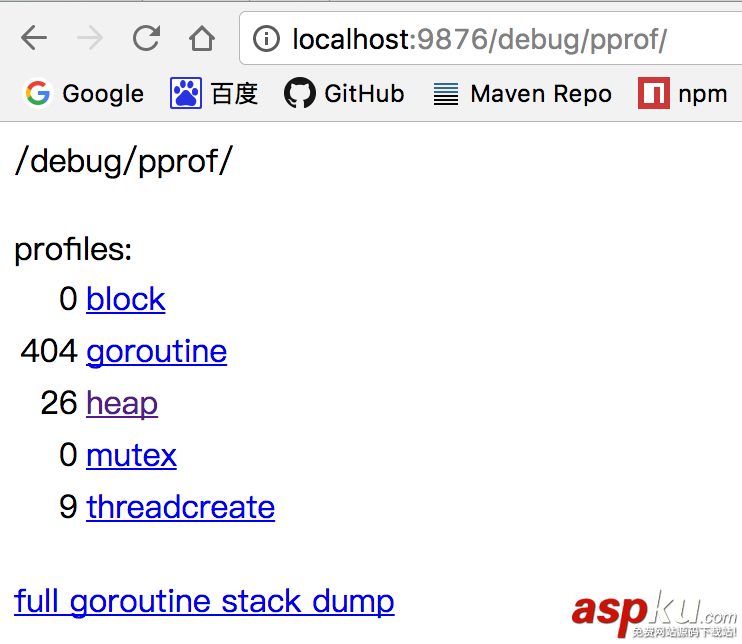The height and width of the screenshot is (644, 742).
Task: Reload the current page
Action: (146, 39)
